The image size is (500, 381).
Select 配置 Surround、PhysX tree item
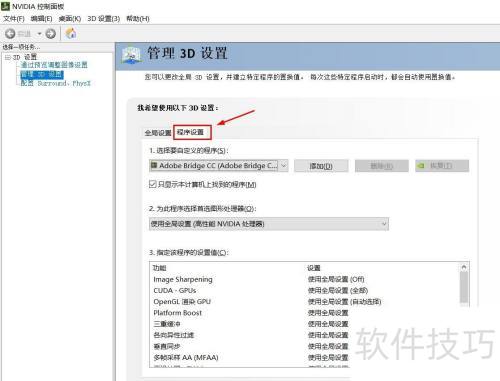pos(55,83)
